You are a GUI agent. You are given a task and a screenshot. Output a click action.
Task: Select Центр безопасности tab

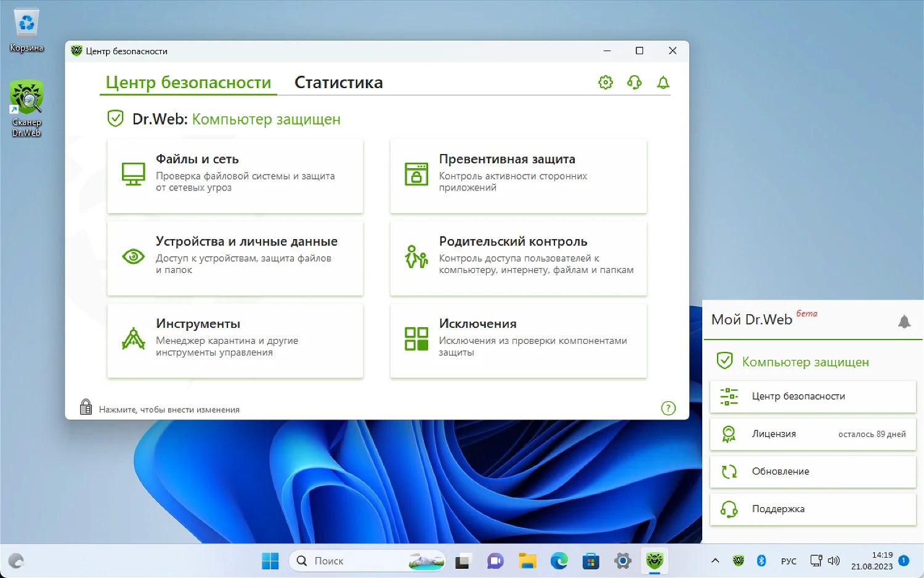[x=188, y=83]
